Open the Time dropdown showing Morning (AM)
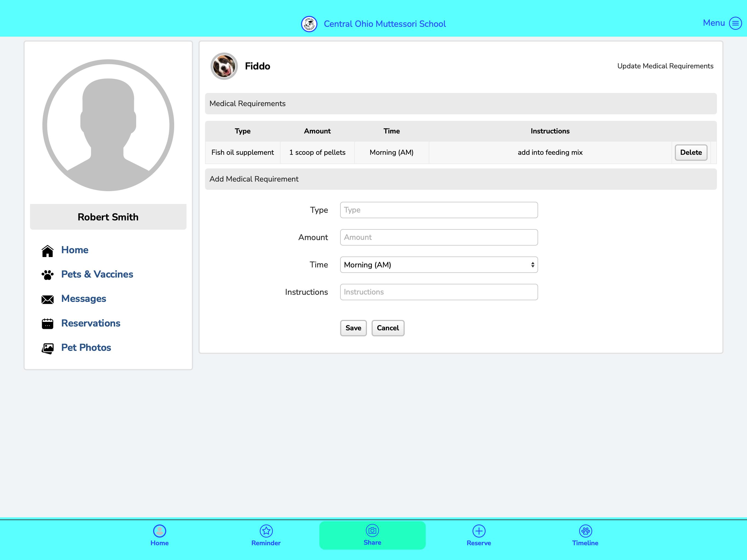 click(x=439, y=265)
